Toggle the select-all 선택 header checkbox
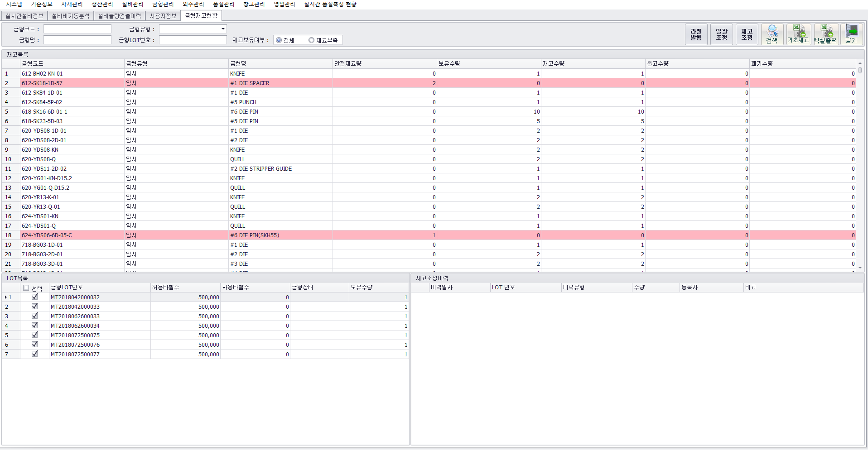The height and width of the screenshot is (450, 868). pos(26,288)
